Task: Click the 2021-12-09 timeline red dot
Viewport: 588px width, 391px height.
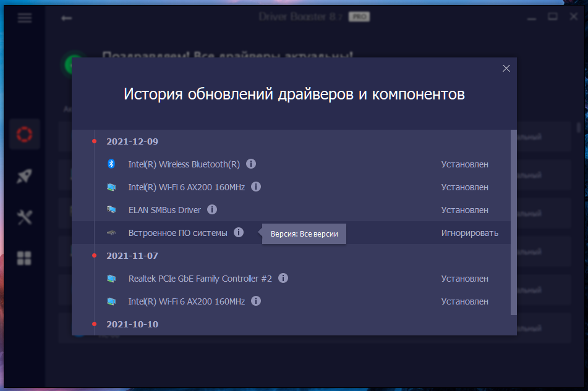Action: (94, 141)
